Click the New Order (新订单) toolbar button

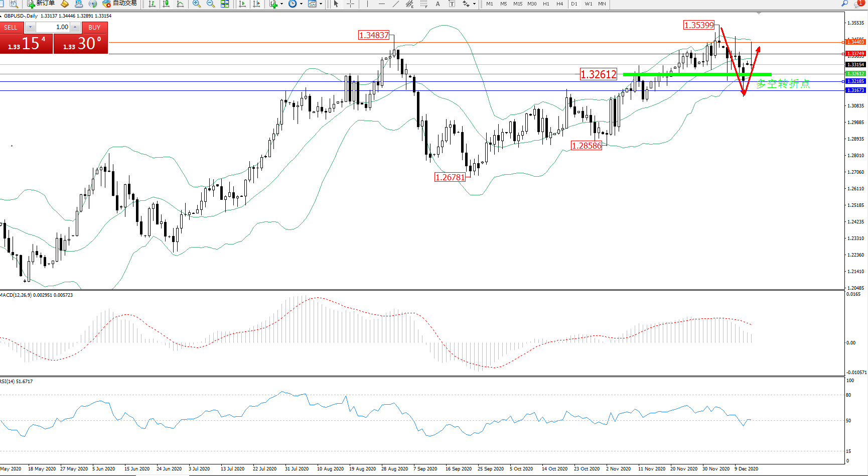(x=41, y=4)
